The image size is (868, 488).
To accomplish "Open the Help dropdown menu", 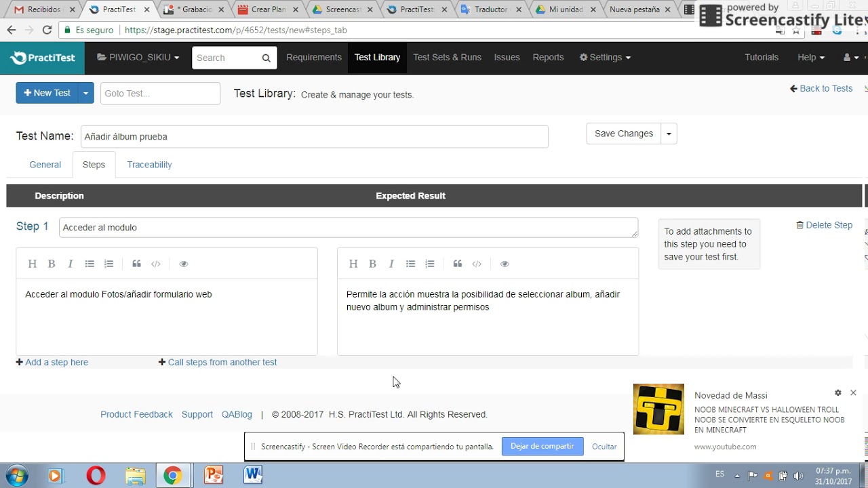I will coord(811,58).
